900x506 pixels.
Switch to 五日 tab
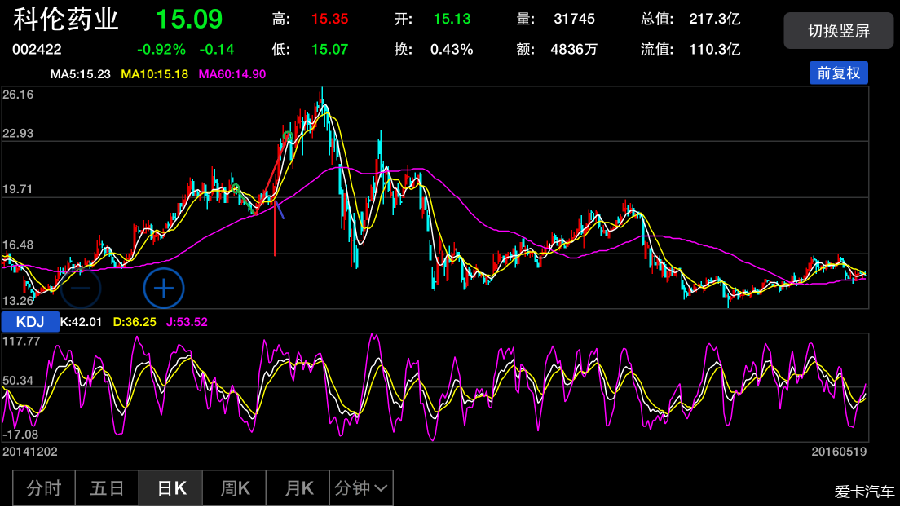107,488
